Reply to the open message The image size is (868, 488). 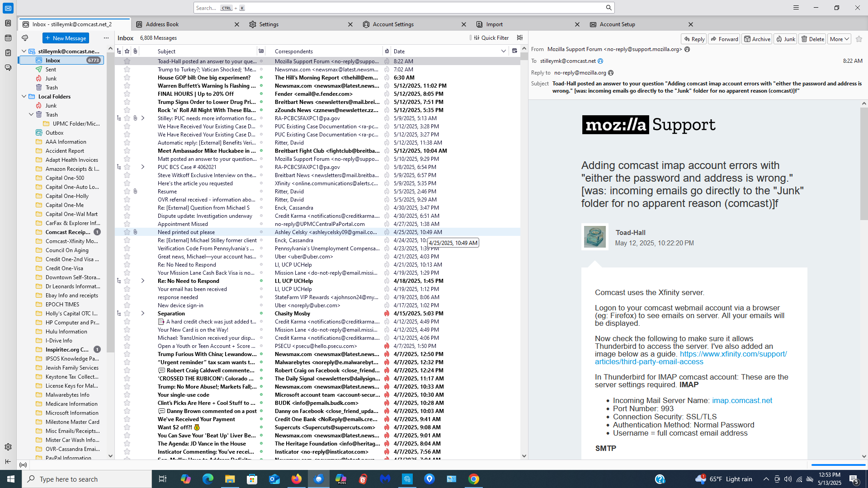click(694, 39)
